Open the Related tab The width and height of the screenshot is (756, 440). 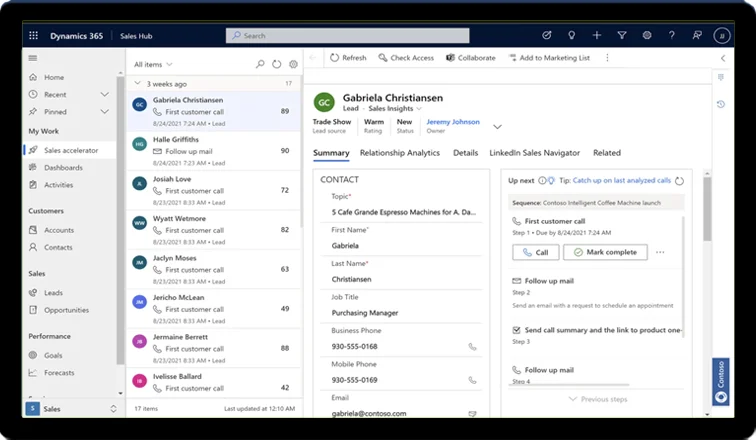coord(607,153)
